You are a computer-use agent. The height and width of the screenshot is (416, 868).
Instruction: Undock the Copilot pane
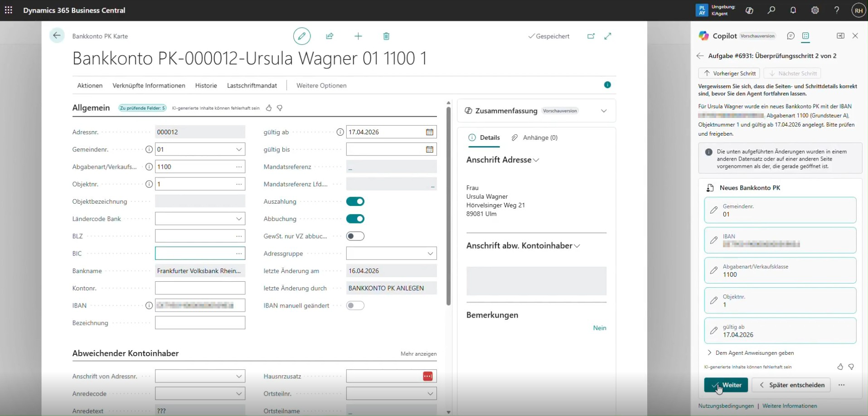tap(840, 36)
